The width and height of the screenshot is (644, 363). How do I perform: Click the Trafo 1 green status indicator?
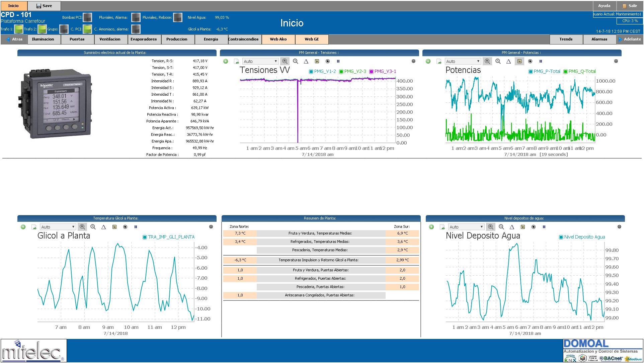pyautogui.click(x=19, y=29)
